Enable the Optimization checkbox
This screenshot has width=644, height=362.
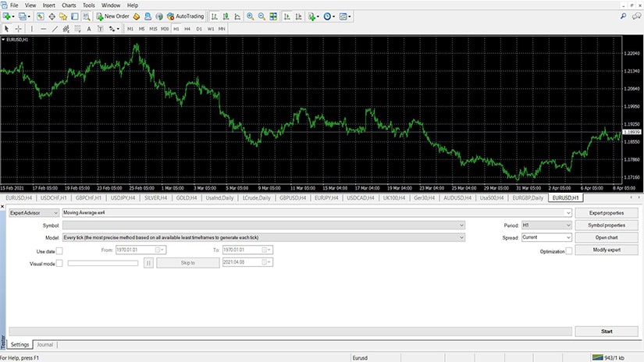pos(569,251)
